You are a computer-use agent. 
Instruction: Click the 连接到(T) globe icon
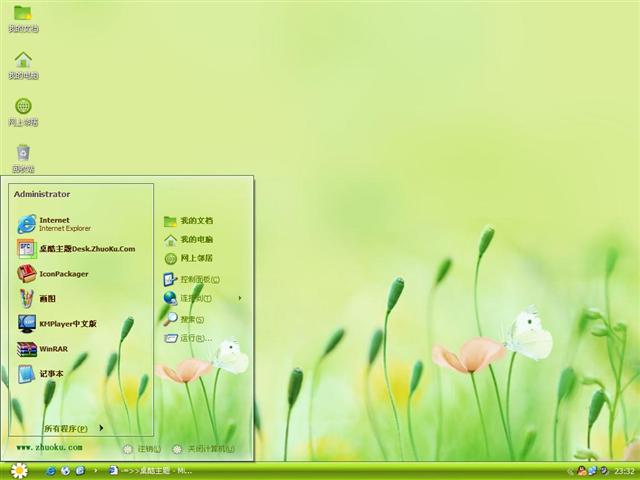170,298
